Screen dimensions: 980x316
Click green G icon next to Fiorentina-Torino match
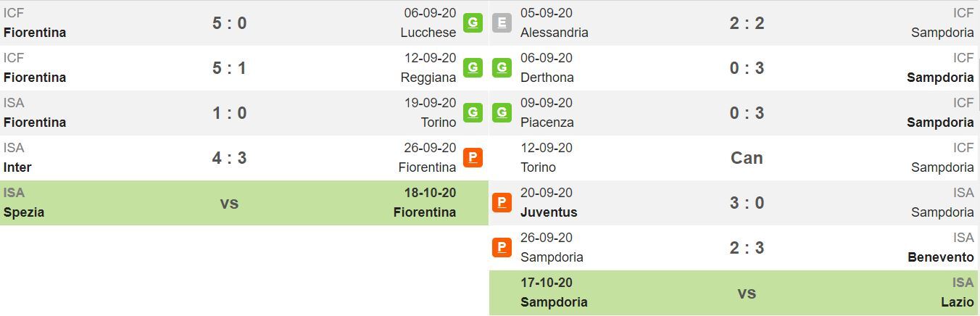click(473, 112)
